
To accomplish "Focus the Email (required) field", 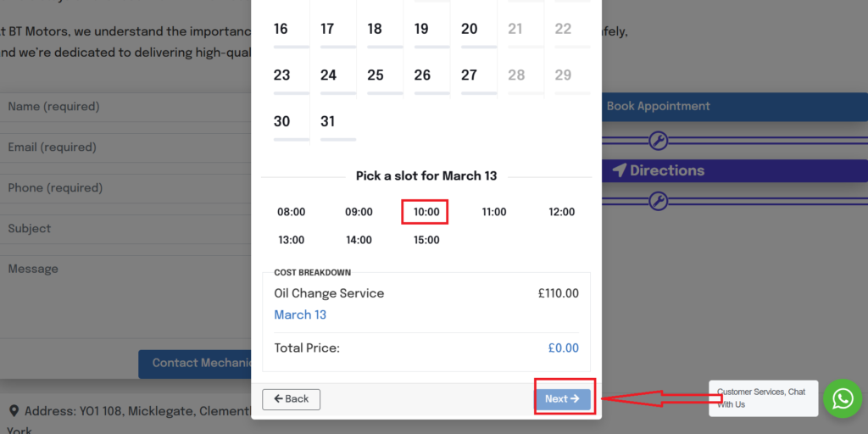I will pyautogui.click(x=127, y=147).
